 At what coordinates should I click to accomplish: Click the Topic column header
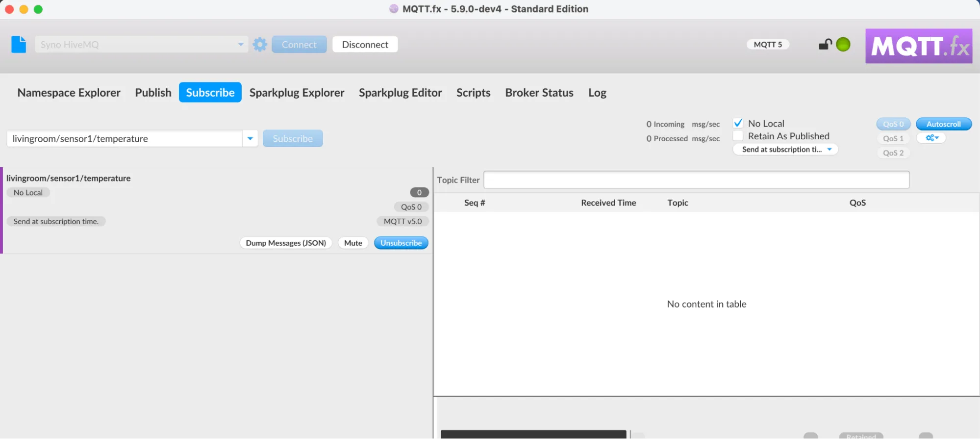(x=678, y=203)
